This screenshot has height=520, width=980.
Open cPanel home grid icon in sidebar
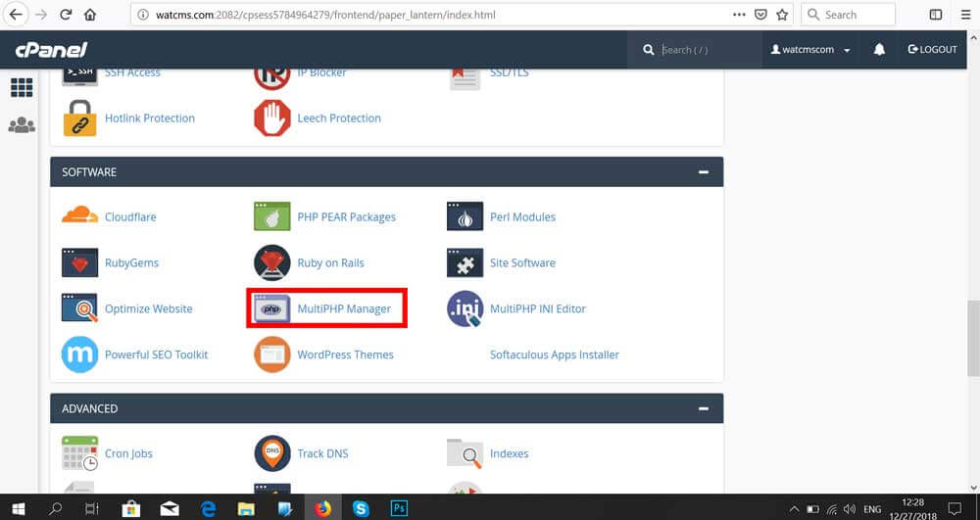22,87
